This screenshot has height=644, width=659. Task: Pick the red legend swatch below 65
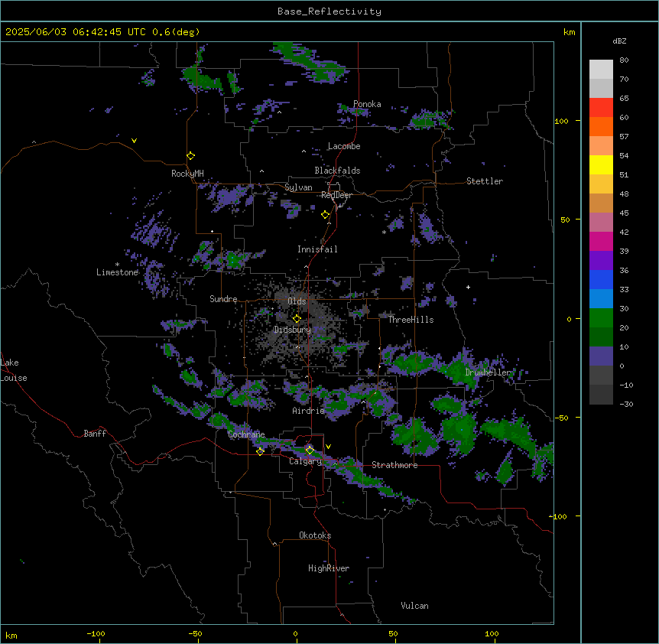click(601, 108)
